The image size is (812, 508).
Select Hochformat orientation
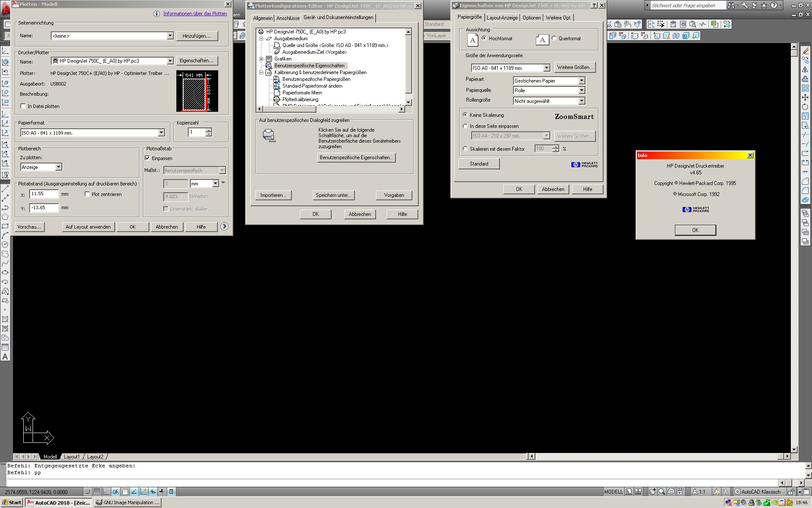pos(484,38)
